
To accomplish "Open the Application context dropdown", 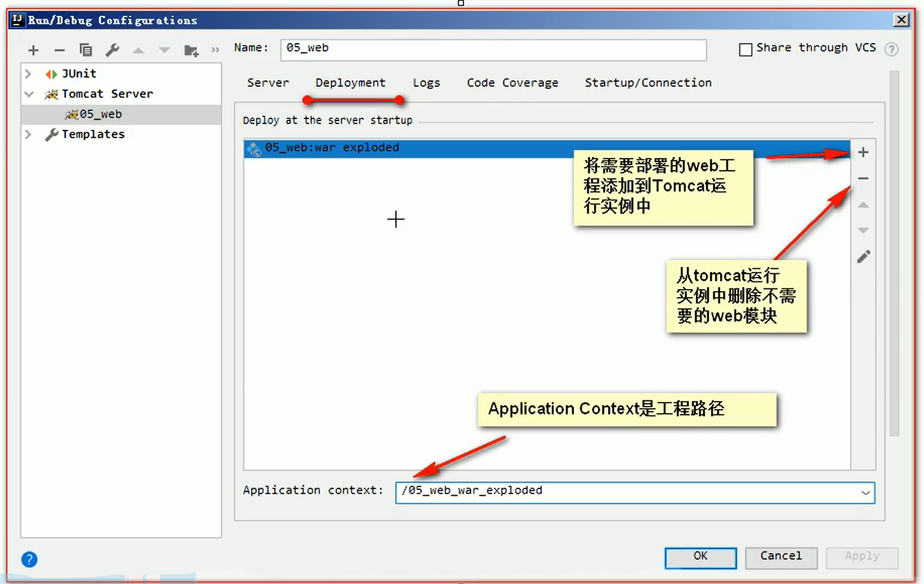I will 865,493.
